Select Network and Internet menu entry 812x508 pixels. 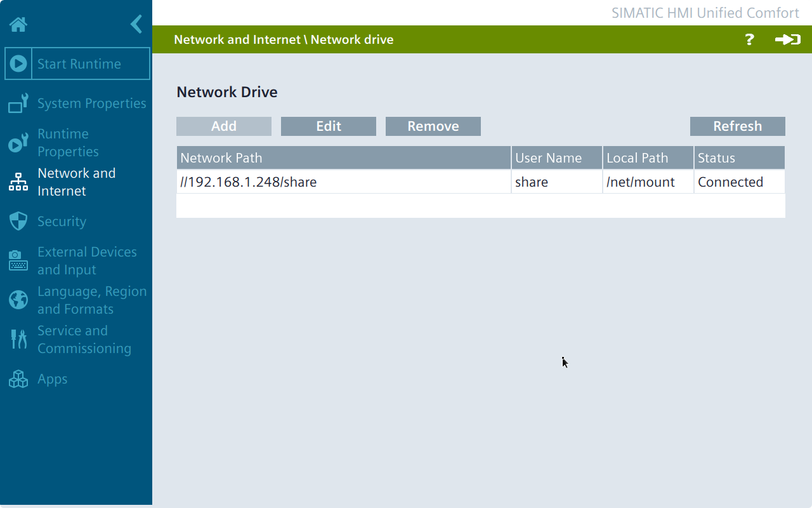click(x=76, y=182)
